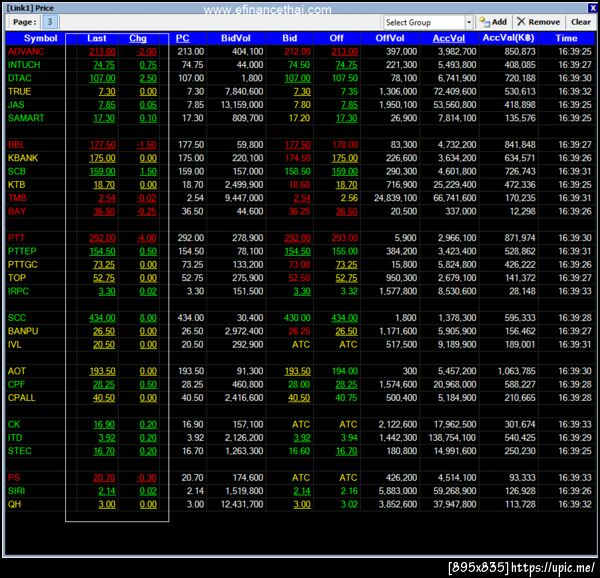Click AOT accumulated value 1,063,785

click(517, 371)
